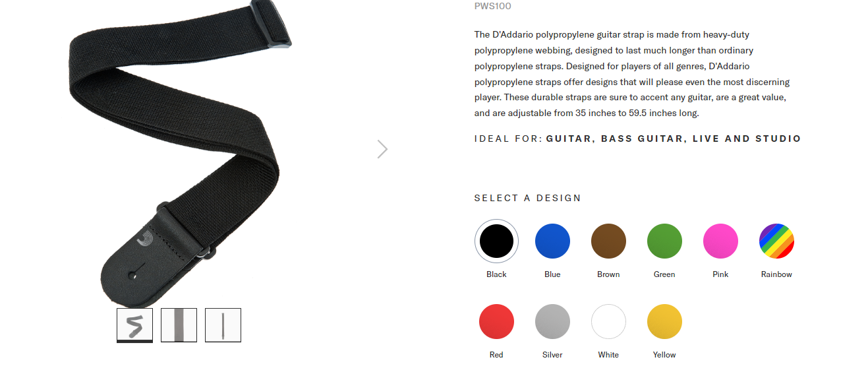Show the third full-length strap thumbnail
The width and height of the screenshot is (868, 374).
pyautogui.click(x=223, y=325)
